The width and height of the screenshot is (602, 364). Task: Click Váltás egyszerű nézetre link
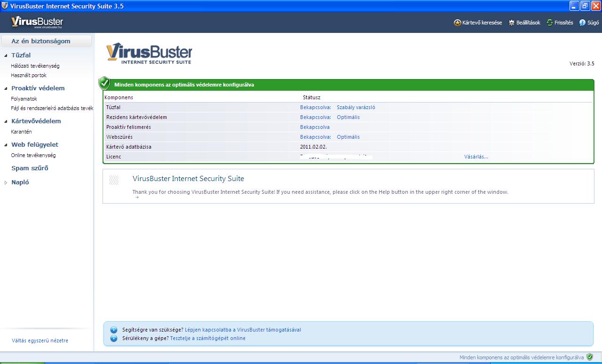click(40, 340)
